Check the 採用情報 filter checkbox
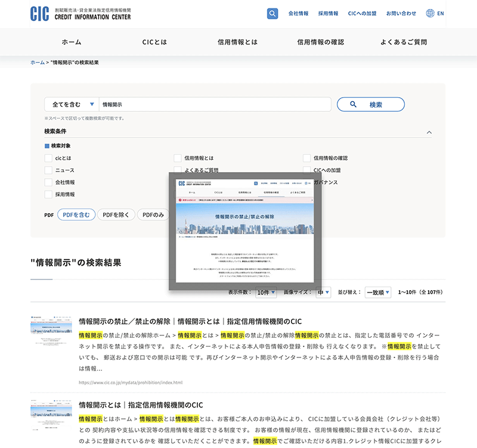 coord(48,195)
